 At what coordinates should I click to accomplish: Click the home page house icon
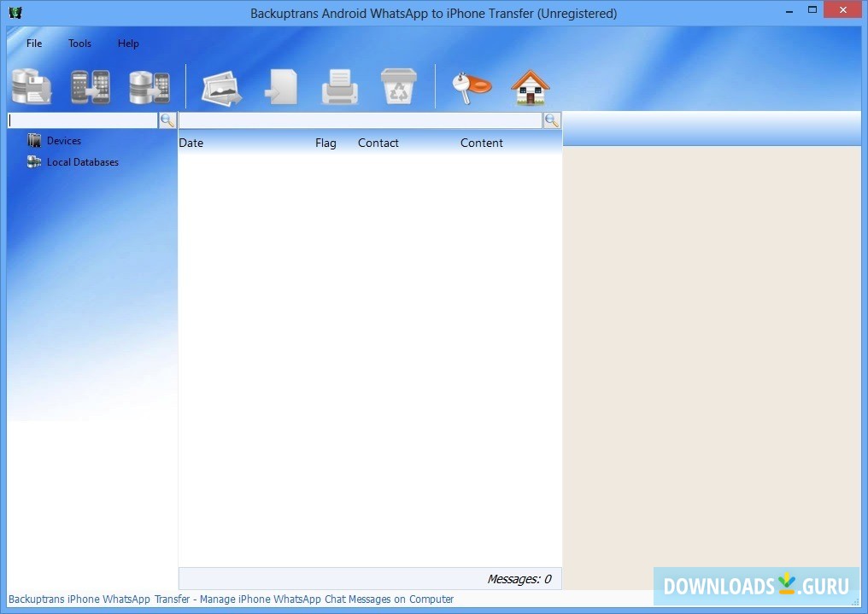[531, 87]
